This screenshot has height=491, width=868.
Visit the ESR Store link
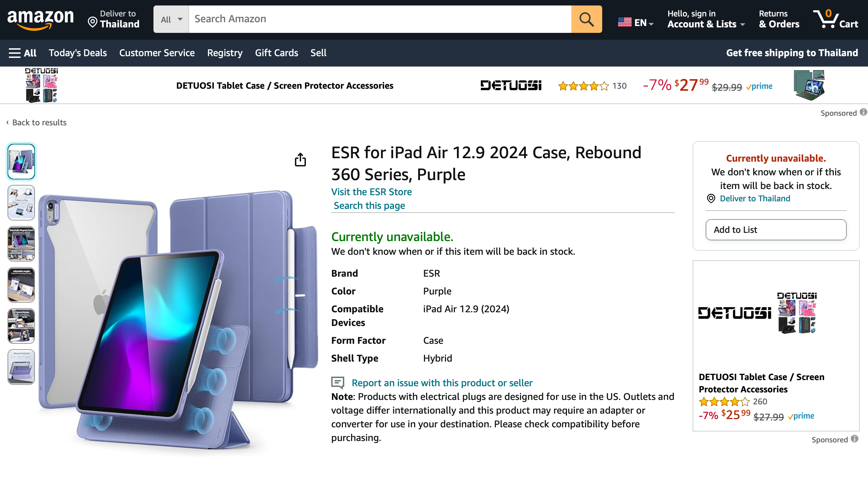[x=371, y=192]
